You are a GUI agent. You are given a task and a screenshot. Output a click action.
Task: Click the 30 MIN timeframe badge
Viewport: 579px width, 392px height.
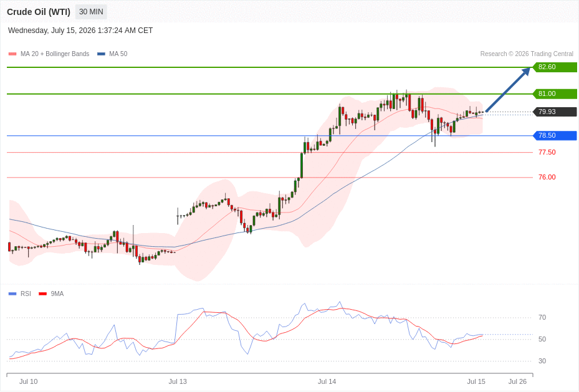(x=91, y=12)
